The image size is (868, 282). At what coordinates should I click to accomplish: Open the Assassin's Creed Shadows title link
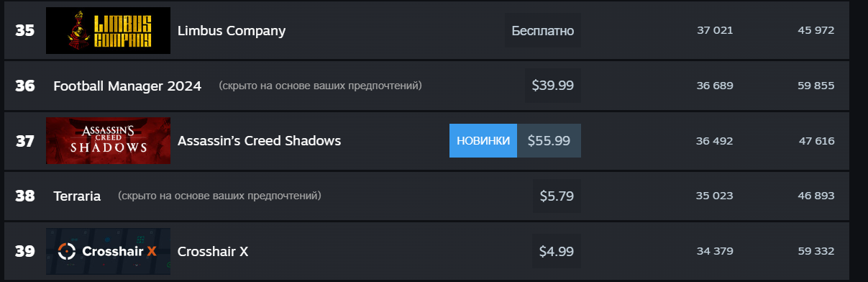tap(259, 140)
